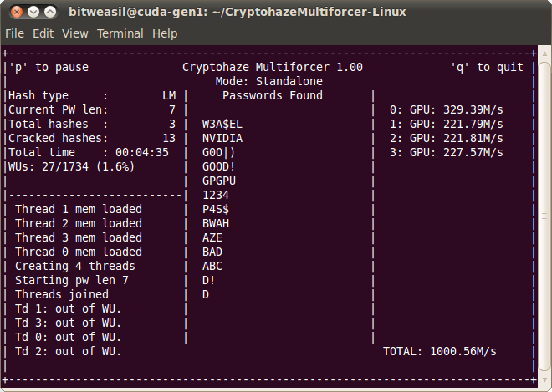
Task: Open the Help menu
Action: pos(165,33)
